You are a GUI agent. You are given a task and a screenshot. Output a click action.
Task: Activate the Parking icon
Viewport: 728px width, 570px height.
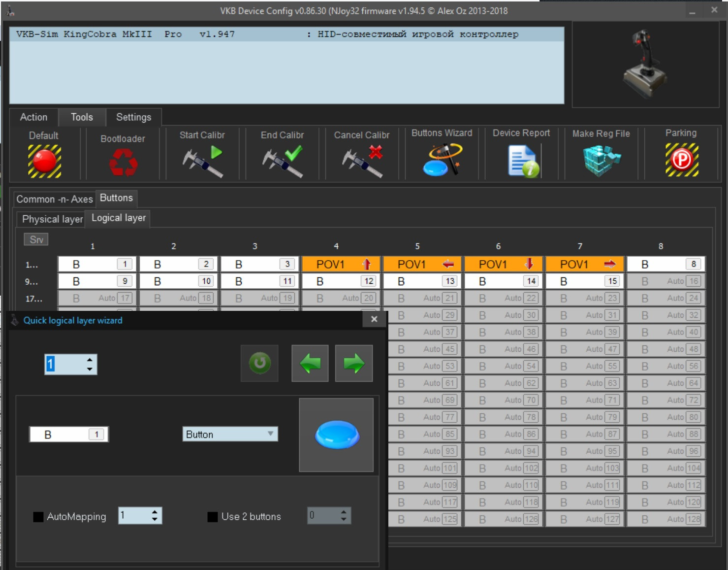[682, 160]
